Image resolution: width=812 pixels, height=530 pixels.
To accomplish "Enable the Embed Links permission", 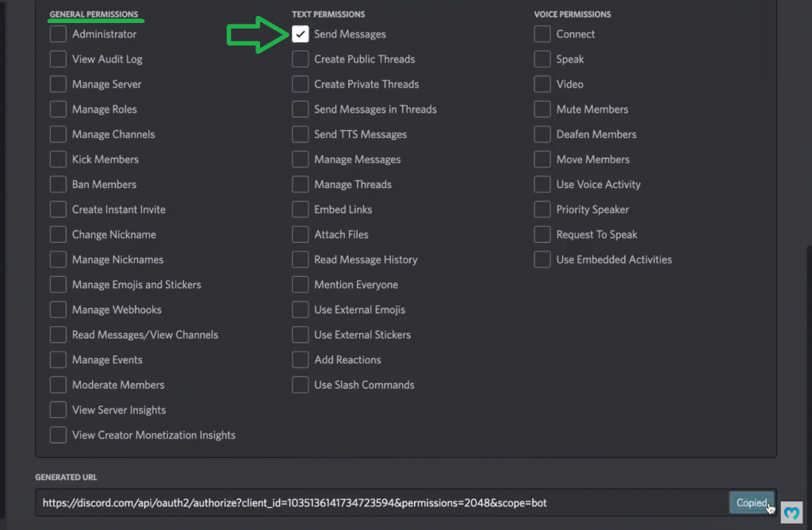I will pos(301,210).
